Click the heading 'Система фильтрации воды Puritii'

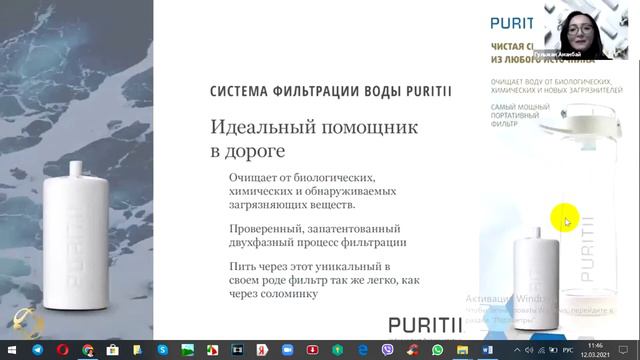(x=331, y=91)
